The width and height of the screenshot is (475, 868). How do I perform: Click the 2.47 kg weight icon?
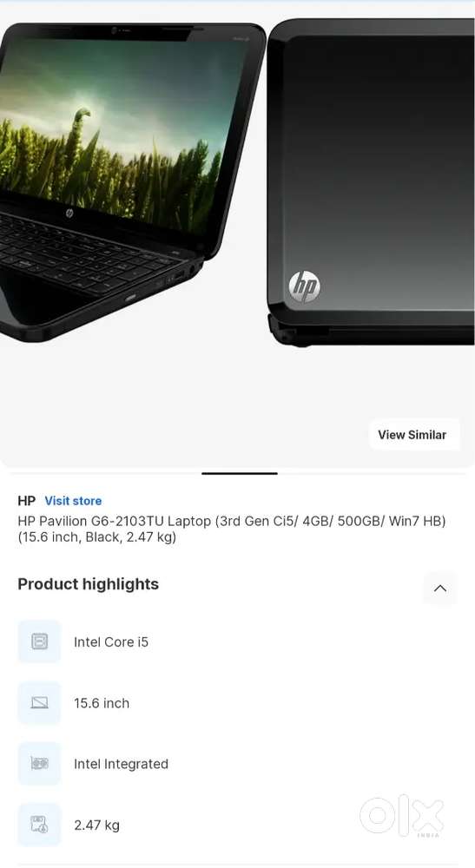tap(39, 825)
